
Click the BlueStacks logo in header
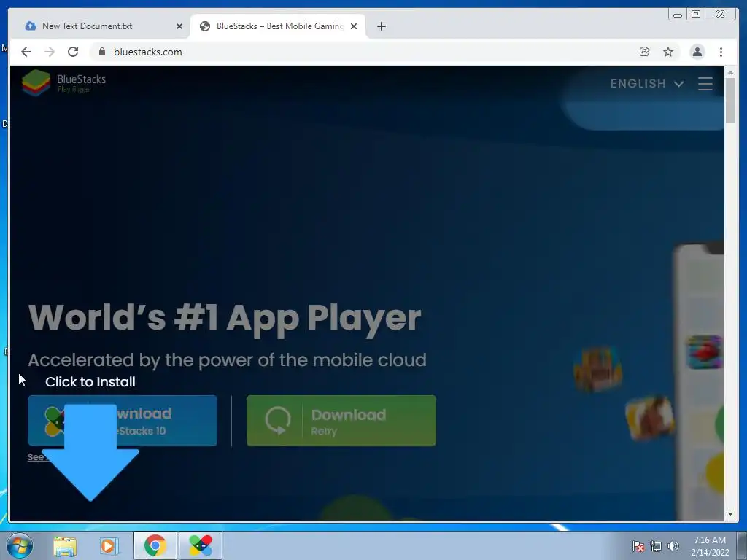pyautogui.click(x=64, y=82)
